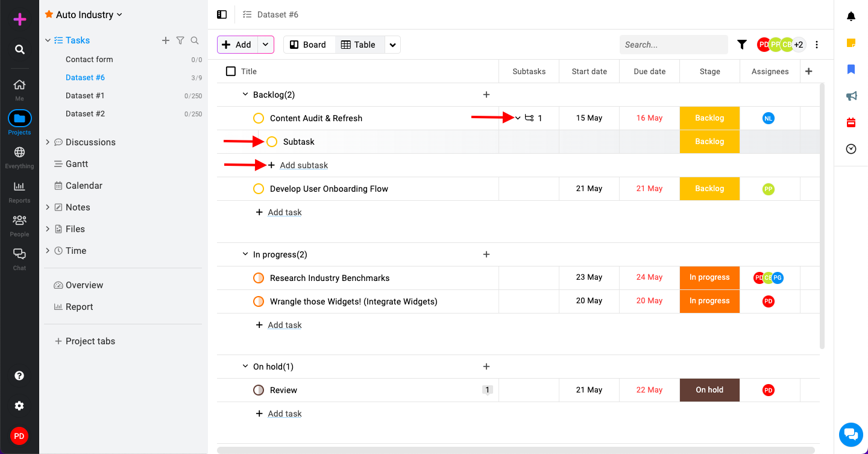Mark Content Audit & Refresh task complete
This screenshot has height=454, width=868.
pos(259,118)
